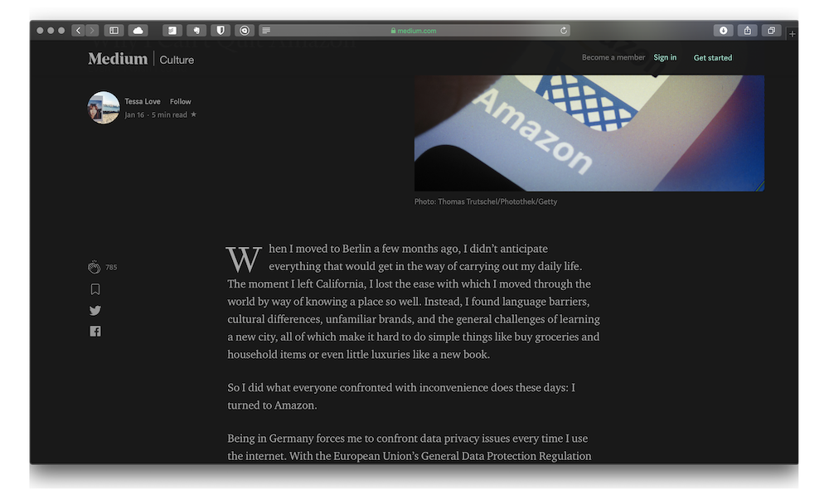Image resolution: width=829 pixels, height=504 pixels.
Task: Open Tessa Love's profile picture
Action: pos(103,108)
